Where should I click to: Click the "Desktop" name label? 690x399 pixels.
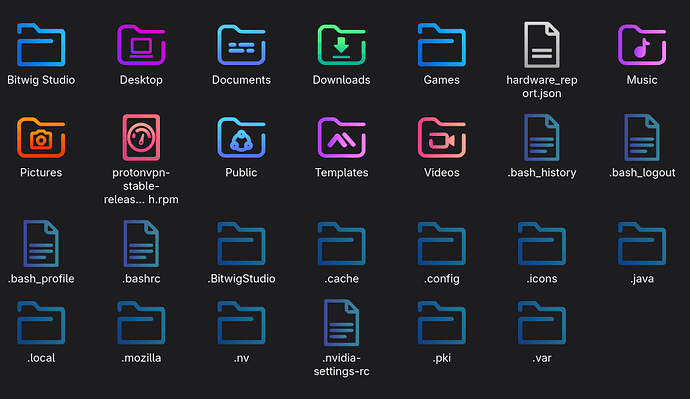pyautogui.click(x=141, y=80)
